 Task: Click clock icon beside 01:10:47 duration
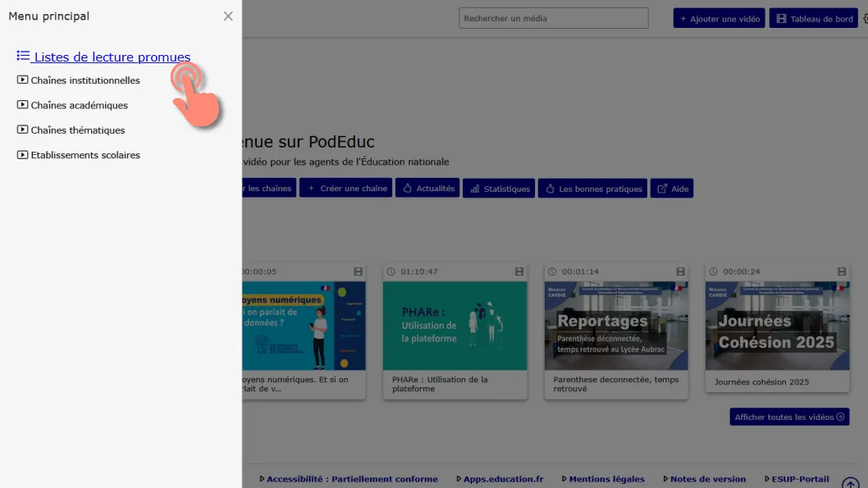click(391, 271)
